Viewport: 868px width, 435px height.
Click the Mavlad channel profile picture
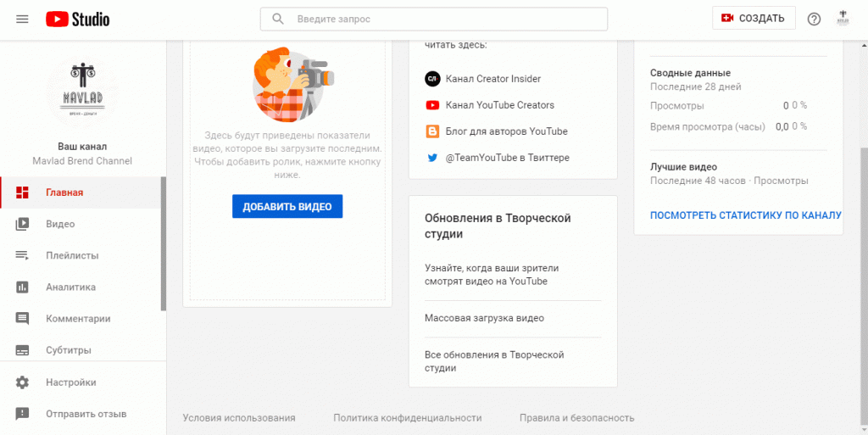tap(82, 93)
